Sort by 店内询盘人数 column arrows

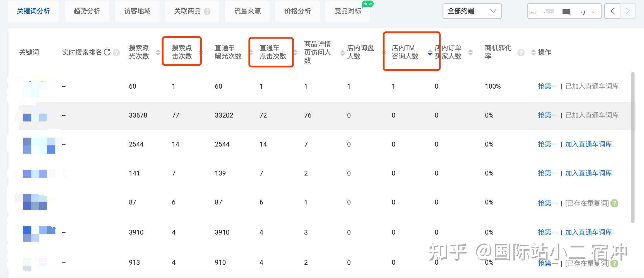pos(384,52)
